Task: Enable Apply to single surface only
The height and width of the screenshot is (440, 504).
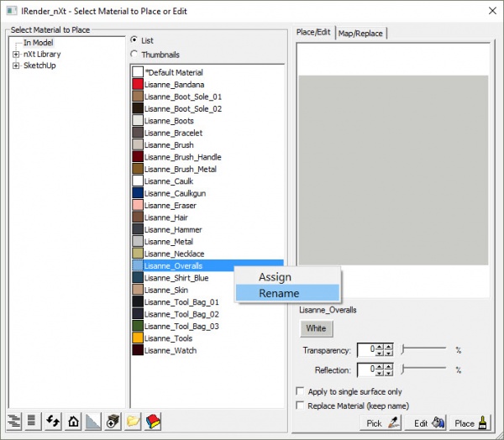Action: (x=301, y=391)
